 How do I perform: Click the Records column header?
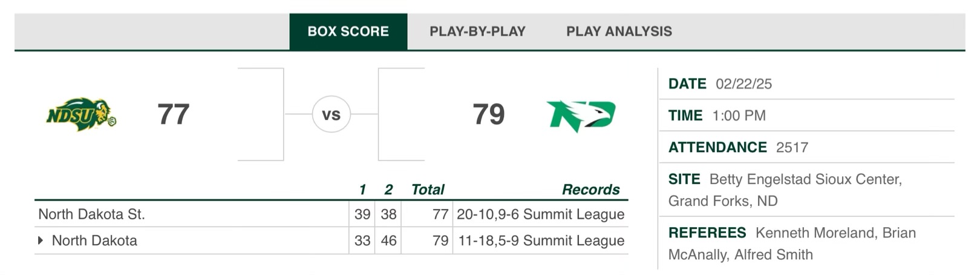pos(590,190)
